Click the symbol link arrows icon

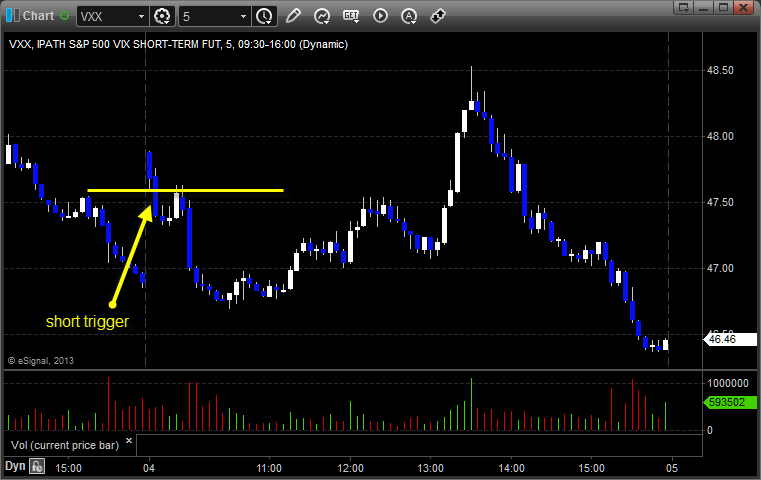[x=438, y=16]
